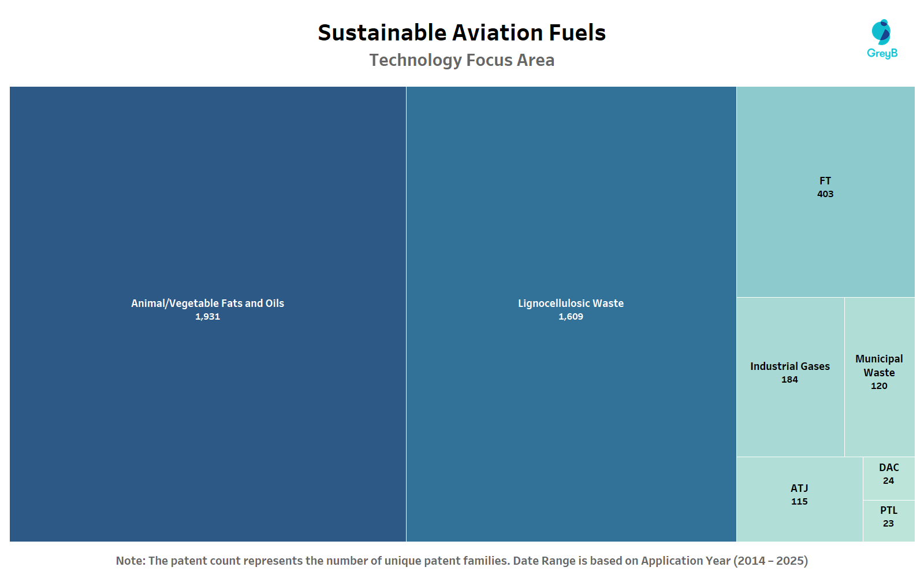Click the patent count note at bottom
Viewport: 924px width, 578px height.
click(x=461, y=561)
